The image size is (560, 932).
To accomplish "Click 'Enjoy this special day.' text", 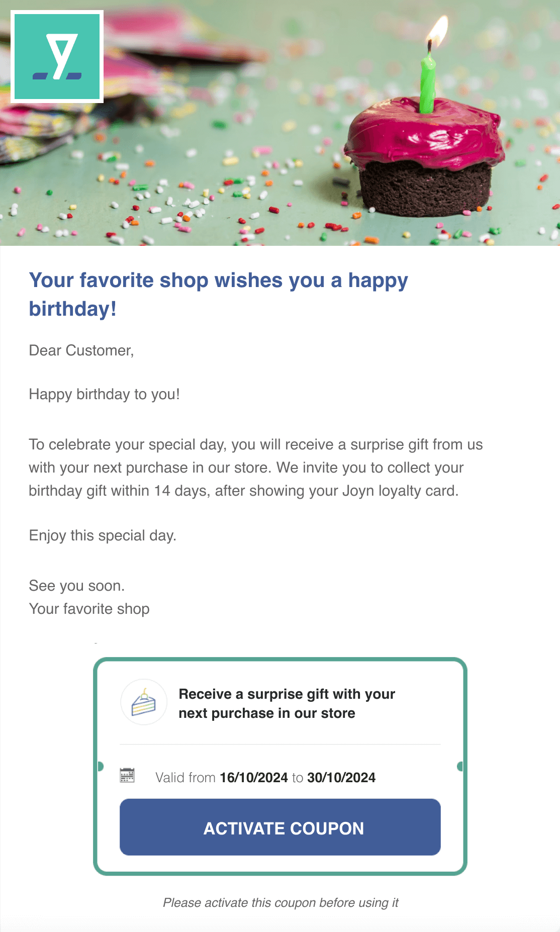I will point(103,535).
